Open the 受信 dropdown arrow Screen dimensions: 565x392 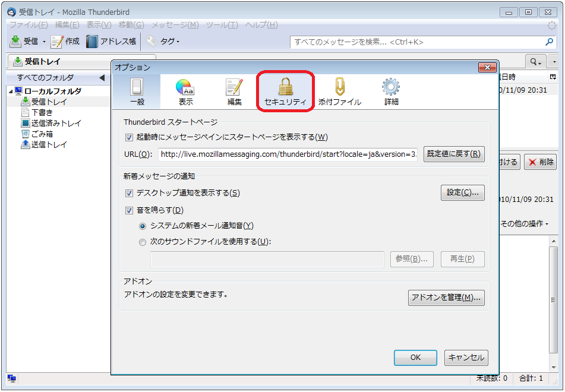point(44,42)
